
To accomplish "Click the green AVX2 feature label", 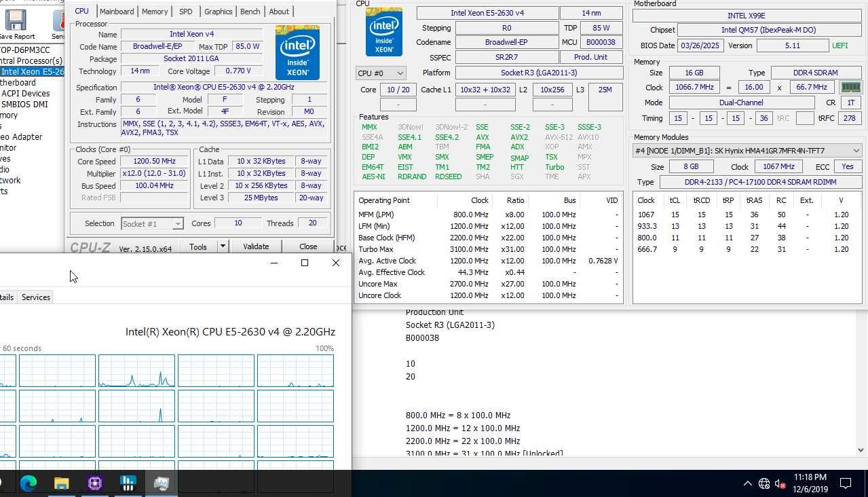I will [x=519, y=137].
